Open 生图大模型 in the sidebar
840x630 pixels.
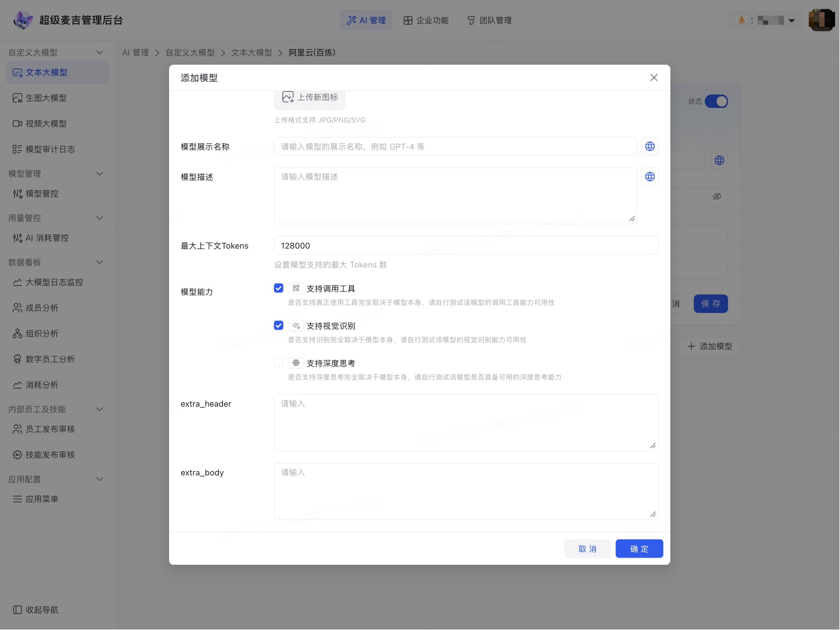[x=58, y=98]
